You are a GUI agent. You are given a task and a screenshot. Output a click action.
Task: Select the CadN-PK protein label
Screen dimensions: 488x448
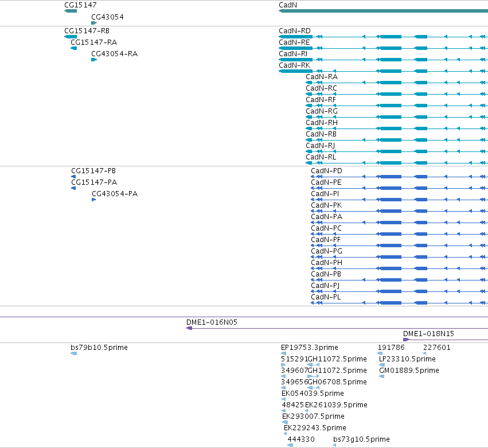326,205
